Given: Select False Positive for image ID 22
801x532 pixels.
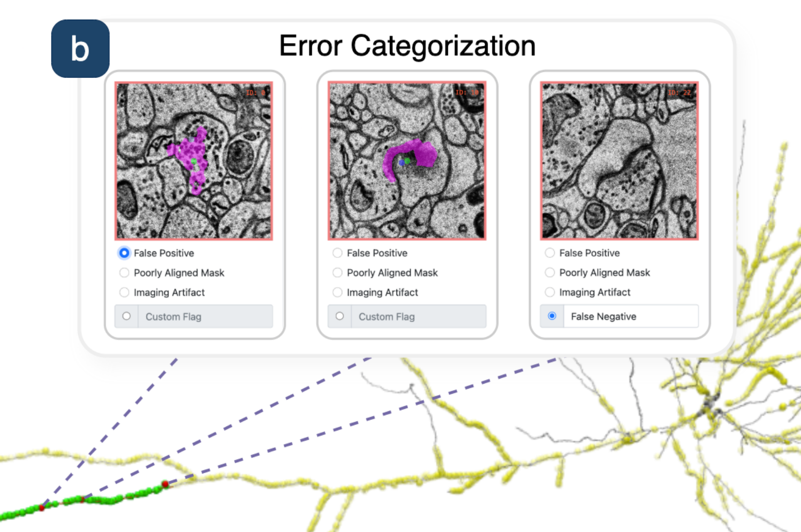Looking at the screenshot, I should 550,253.
